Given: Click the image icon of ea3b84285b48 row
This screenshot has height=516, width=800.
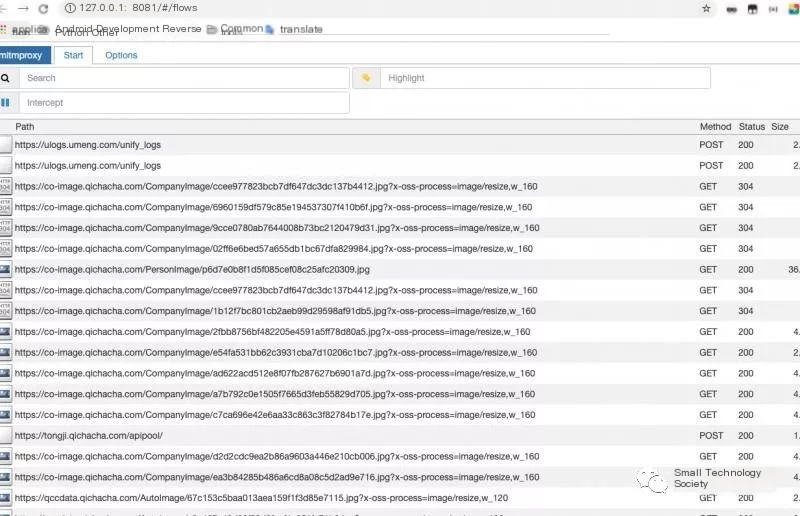Looking at the screenshot, I should pos(5,477).
